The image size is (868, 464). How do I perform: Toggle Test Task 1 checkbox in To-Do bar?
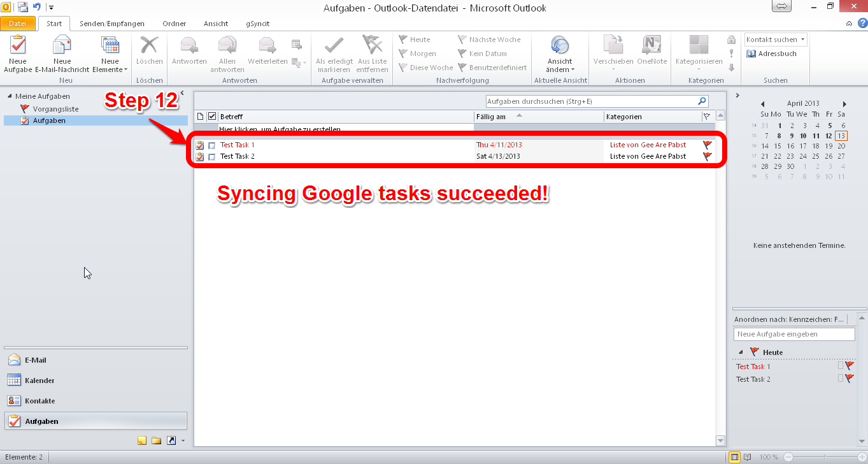pos(840,366)
